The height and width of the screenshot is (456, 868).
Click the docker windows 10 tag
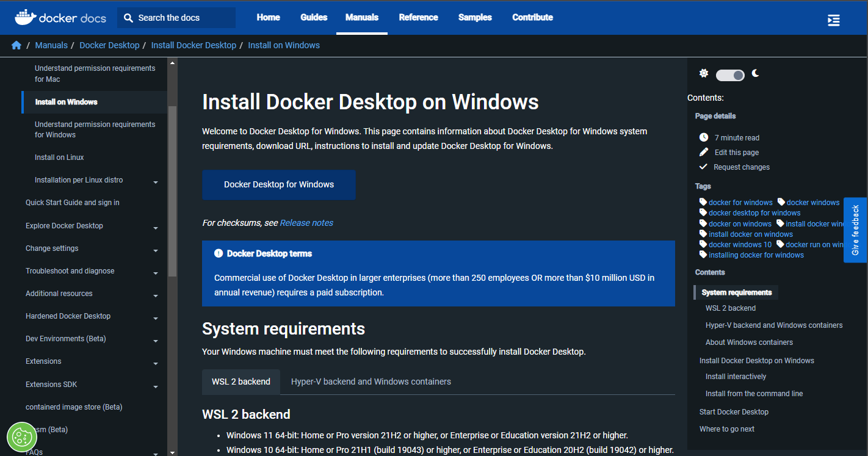point(740,245)
